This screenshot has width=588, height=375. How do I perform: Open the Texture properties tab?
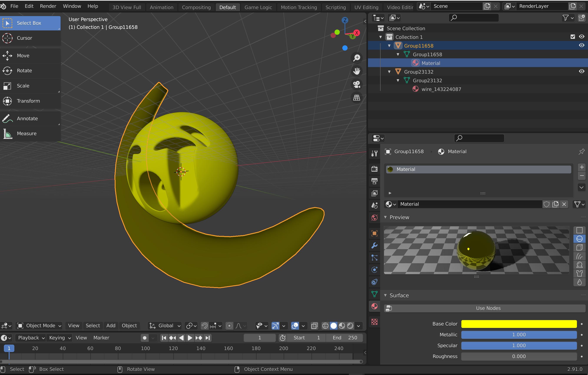click(374, 322)
